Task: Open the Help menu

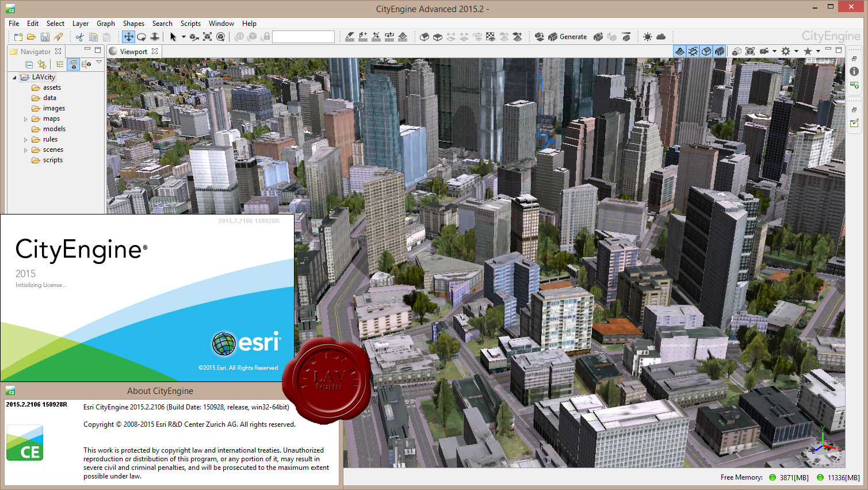Action: pyautogui.click(x=249, y=24)
